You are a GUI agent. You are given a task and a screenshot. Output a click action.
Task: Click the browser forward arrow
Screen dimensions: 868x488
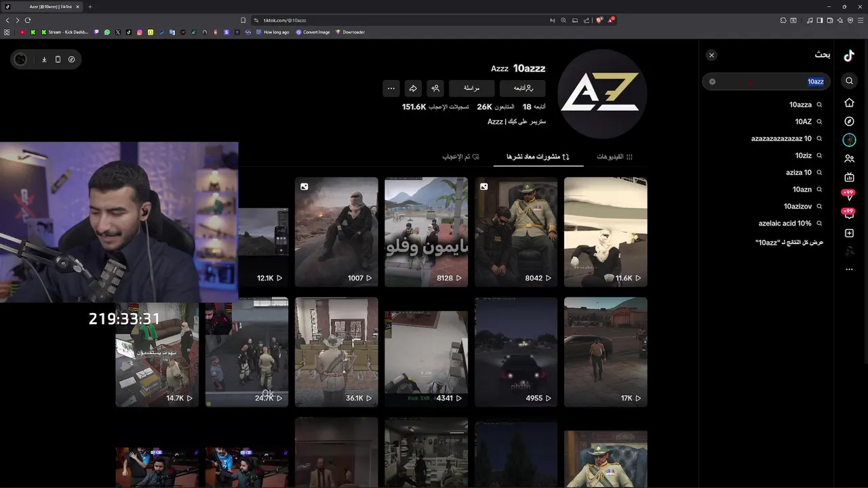point(18,20)
